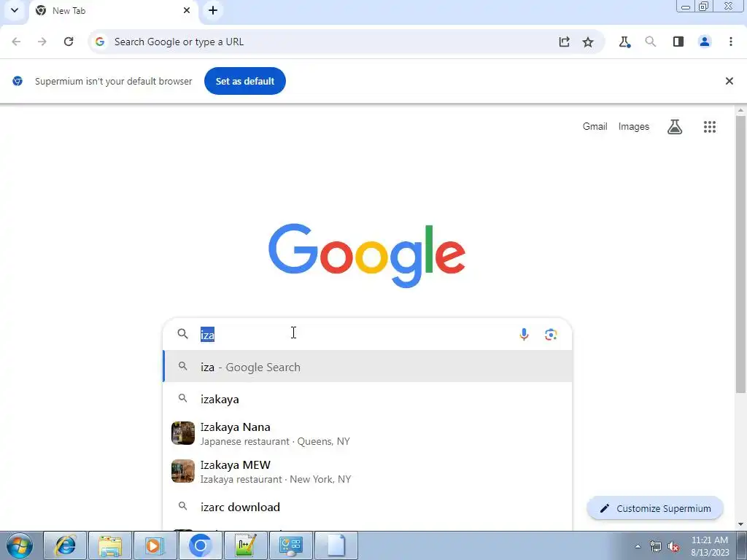Select the Izakaya Nana suggestion
747x560 pixels.
[x=368, y=434]
